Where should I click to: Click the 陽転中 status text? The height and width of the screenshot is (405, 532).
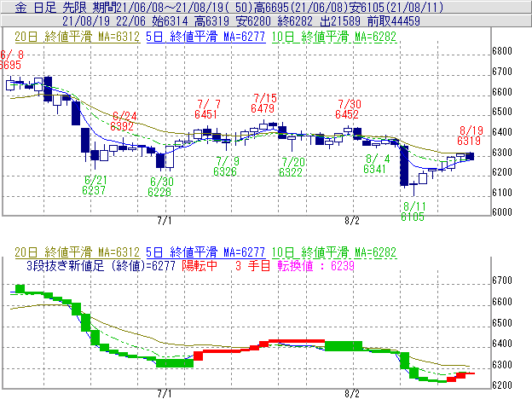pyautogui.click(x=199, y=265)
